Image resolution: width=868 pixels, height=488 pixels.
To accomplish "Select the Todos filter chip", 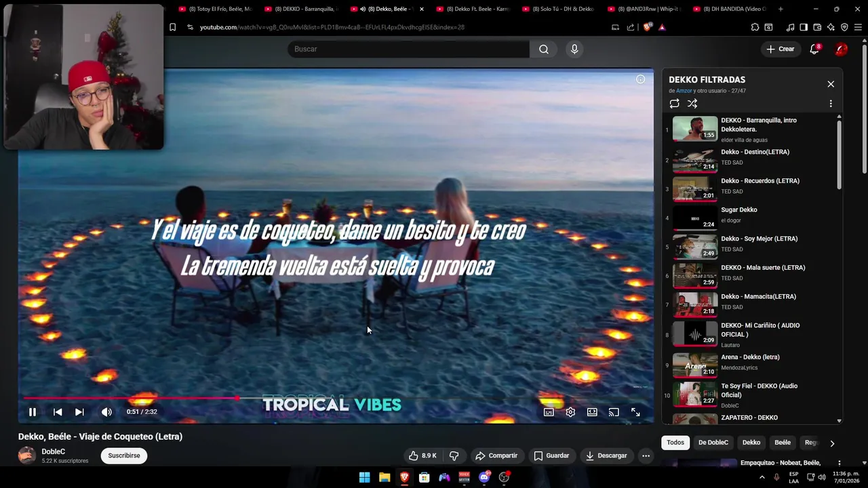I will [x=675, y=443].
